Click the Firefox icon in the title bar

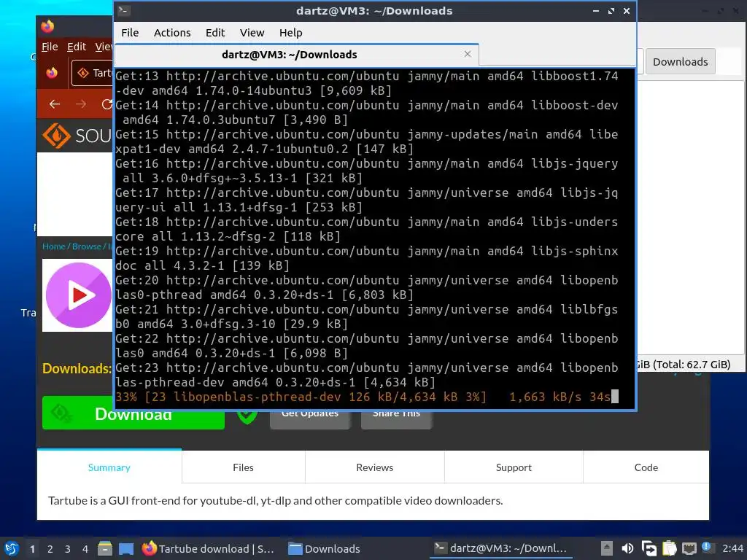point(47,26)
